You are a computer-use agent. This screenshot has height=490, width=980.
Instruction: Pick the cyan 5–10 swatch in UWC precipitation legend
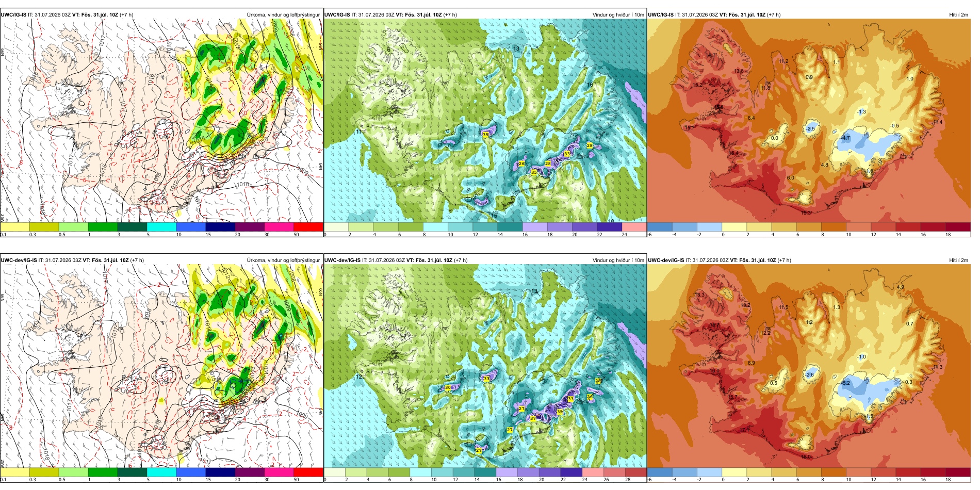point(161,227)
